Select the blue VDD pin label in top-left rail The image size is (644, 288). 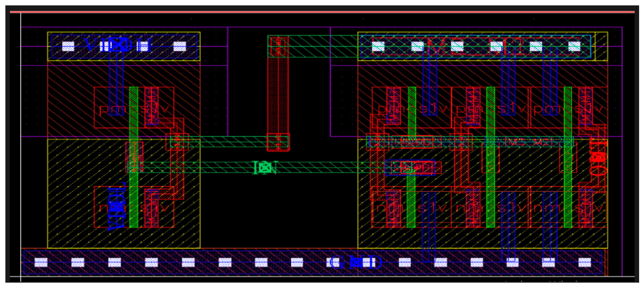click(118, 45)
